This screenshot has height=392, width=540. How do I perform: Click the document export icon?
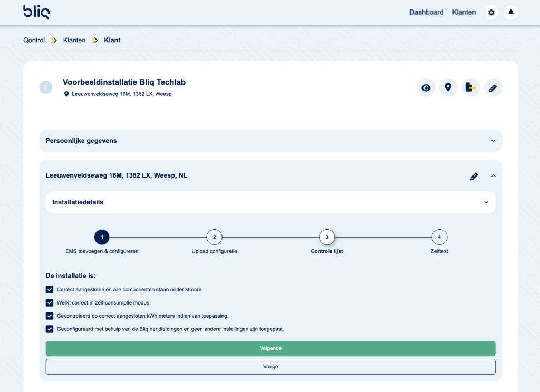pyautogui.click(x=470, y=87)
